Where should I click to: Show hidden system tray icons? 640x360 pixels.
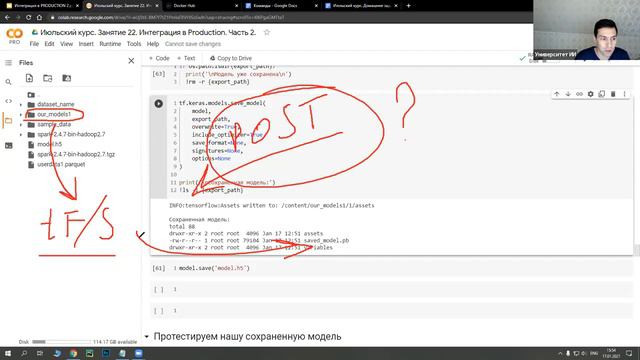(x=560, y=353)
